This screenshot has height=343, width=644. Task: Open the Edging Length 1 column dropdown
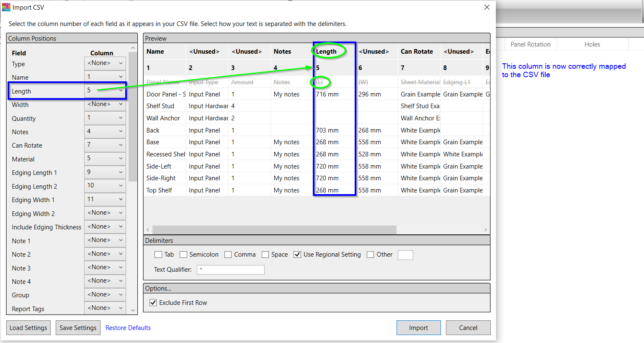pyautogui.click(x=105, y=172)
